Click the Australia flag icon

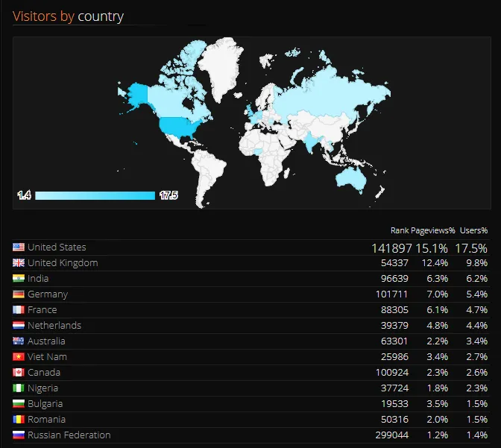pyautogui.click(x=19, y=341)
